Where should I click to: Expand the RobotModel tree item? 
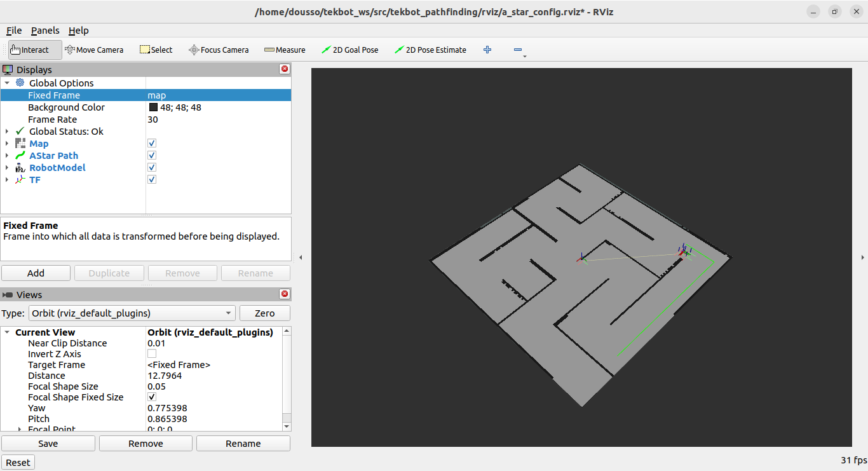pyautogui.click(x=7, y=168)
